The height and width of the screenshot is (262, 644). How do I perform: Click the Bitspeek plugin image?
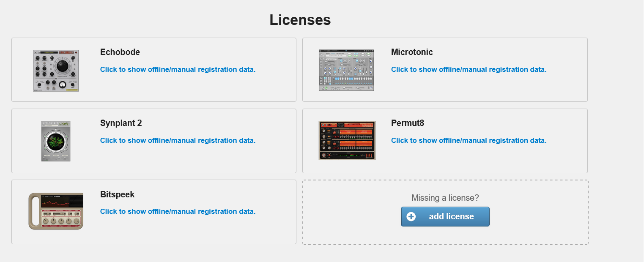pos(56,211)
